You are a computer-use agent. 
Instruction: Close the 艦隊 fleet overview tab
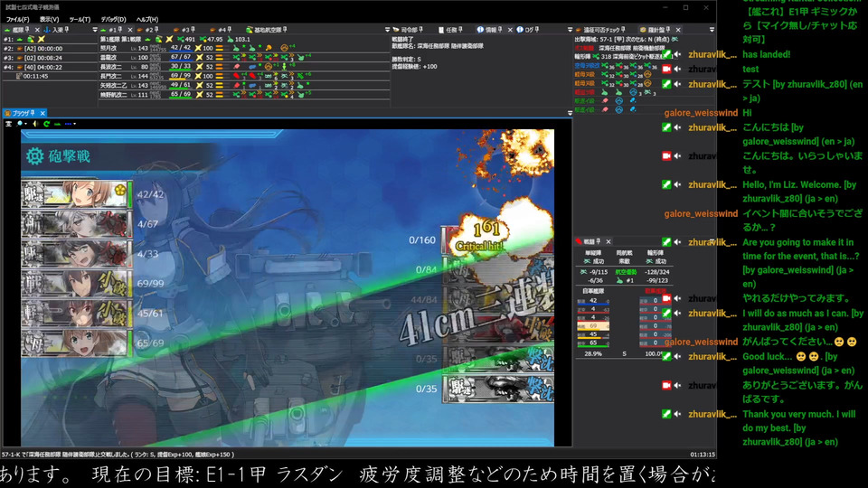[37, 30]
